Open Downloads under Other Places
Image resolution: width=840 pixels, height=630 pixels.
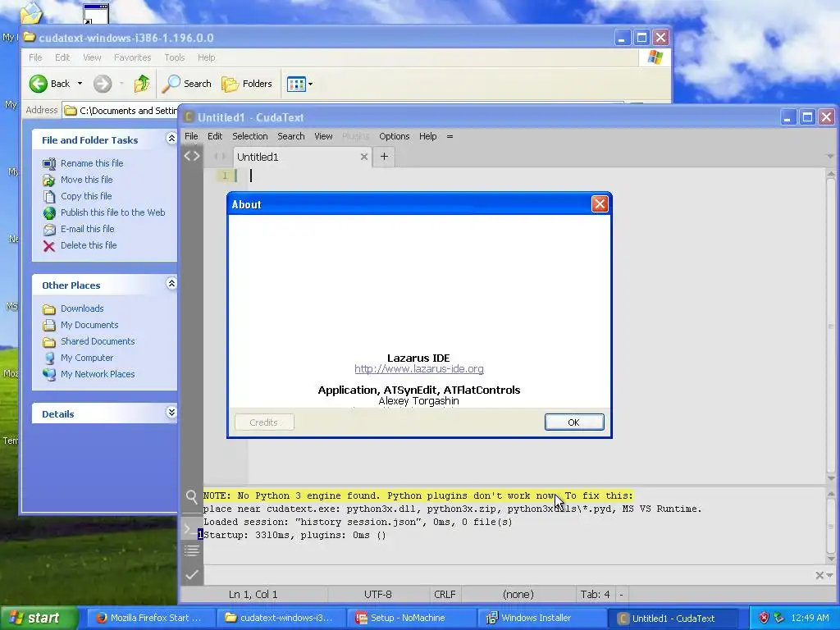click(82, 308)
